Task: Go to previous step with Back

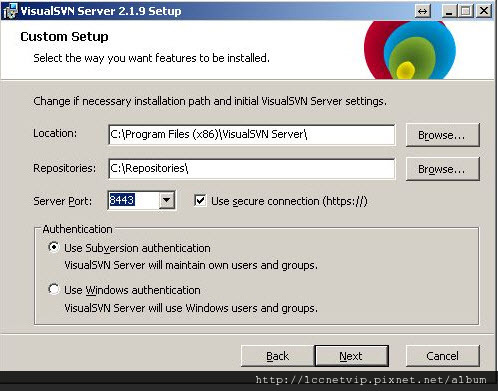Action: tap(277, 356)
